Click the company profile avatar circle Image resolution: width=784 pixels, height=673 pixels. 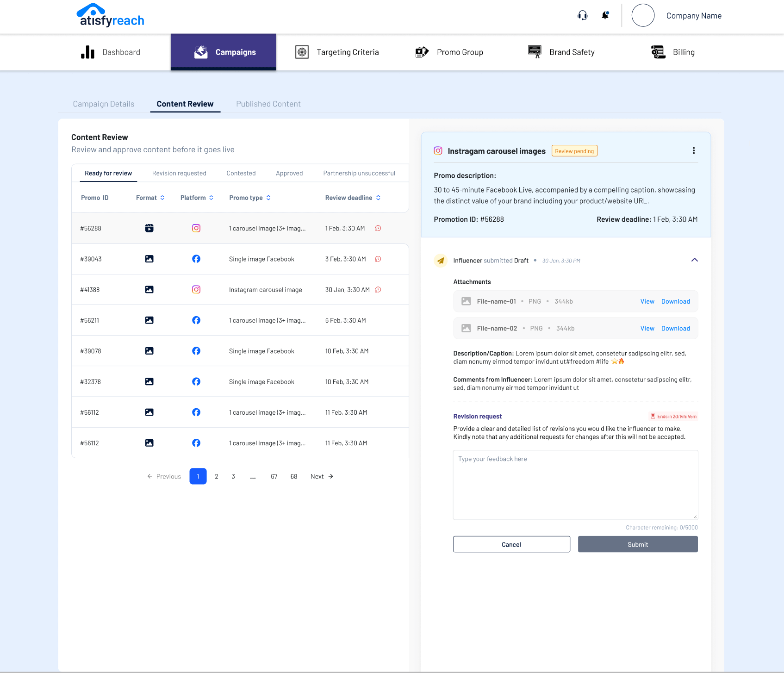[x=643, y=16]
